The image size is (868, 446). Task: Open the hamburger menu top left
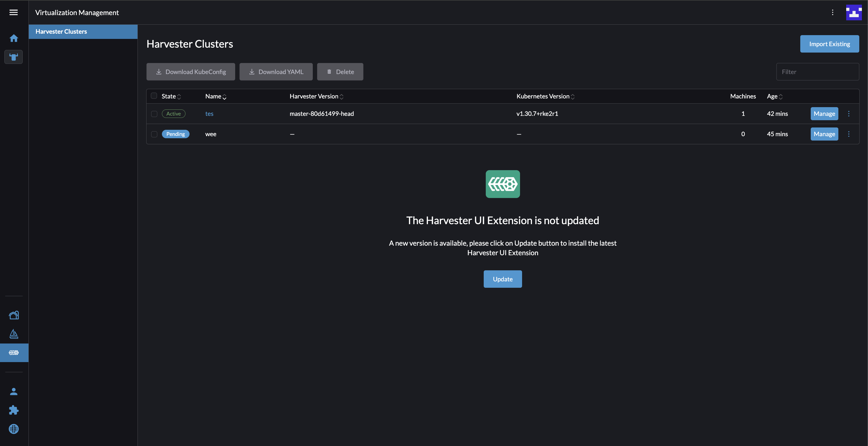(13, 12)
